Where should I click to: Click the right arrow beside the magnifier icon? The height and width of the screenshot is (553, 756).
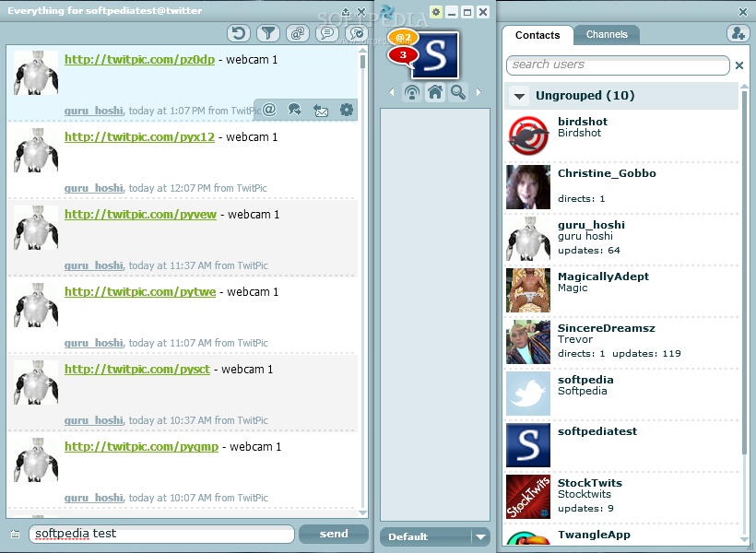coord(478,91)
